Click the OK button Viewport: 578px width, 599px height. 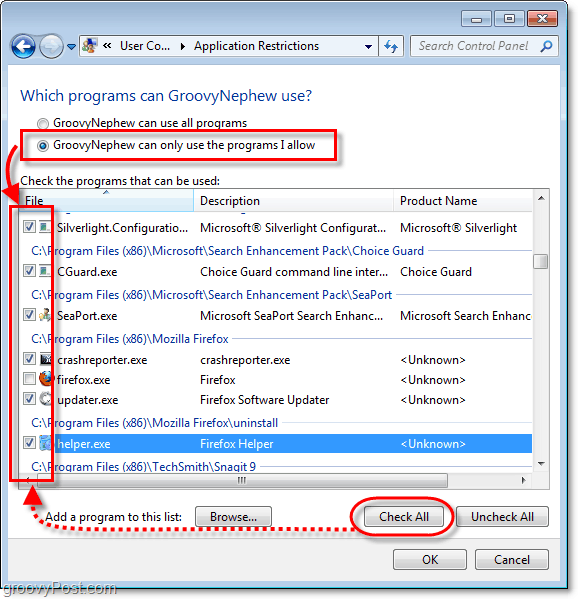click(430, 560)
